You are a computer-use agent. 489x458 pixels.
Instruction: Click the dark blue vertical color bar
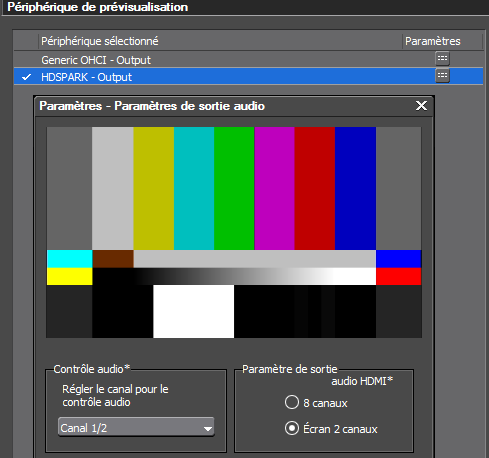click(355, 188)
